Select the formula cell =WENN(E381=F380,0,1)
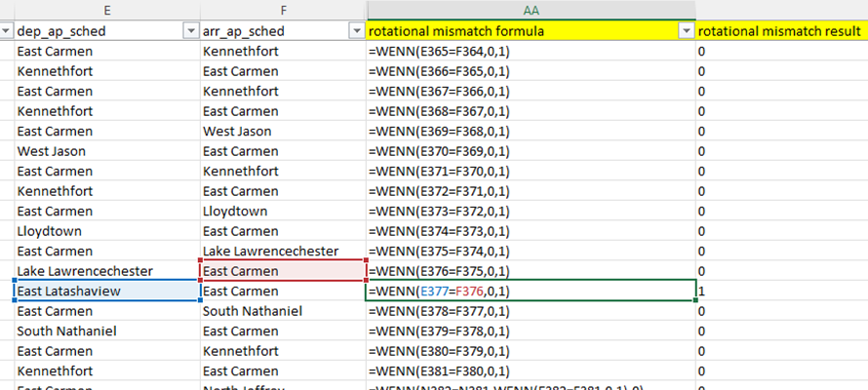The width and height of the screenshot is (868, 390). click(531, 370)
